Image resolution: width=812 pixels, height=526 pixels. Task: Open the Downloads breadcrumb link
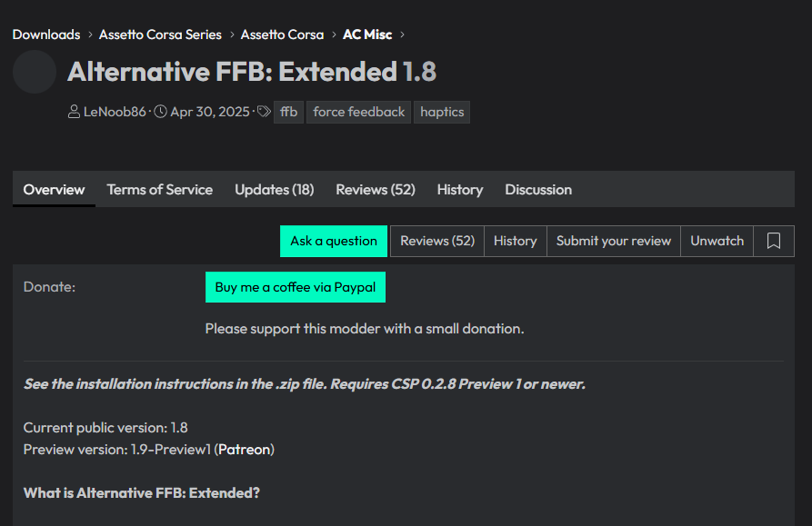[x=46, y=35]
